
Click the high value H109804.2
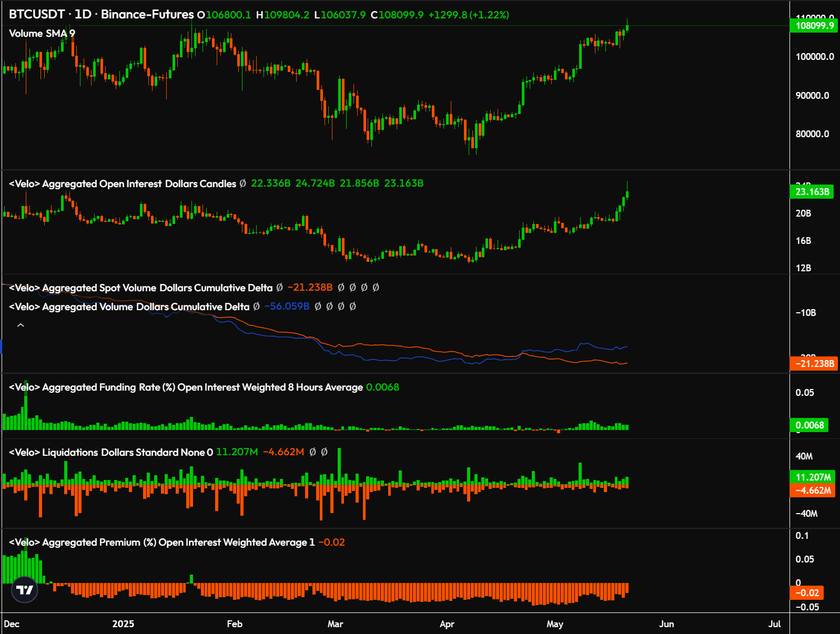pyautogui.click(x=283, y=15)
